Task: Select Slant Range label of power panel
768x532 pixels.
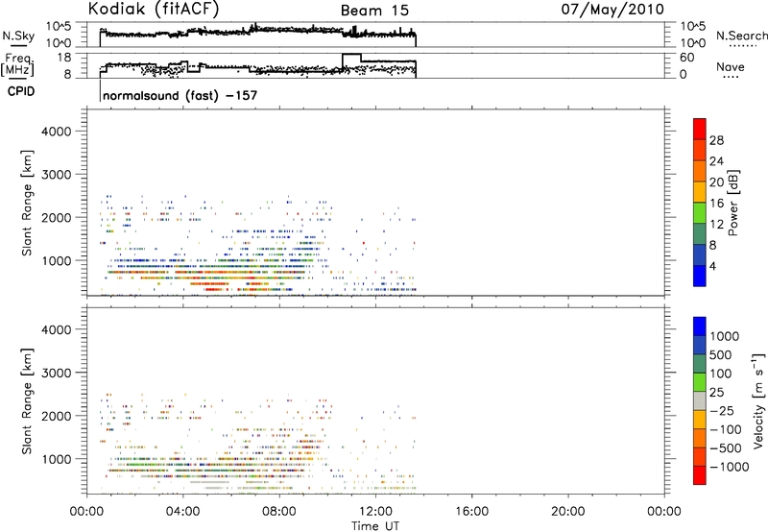Action: point(27,203)
